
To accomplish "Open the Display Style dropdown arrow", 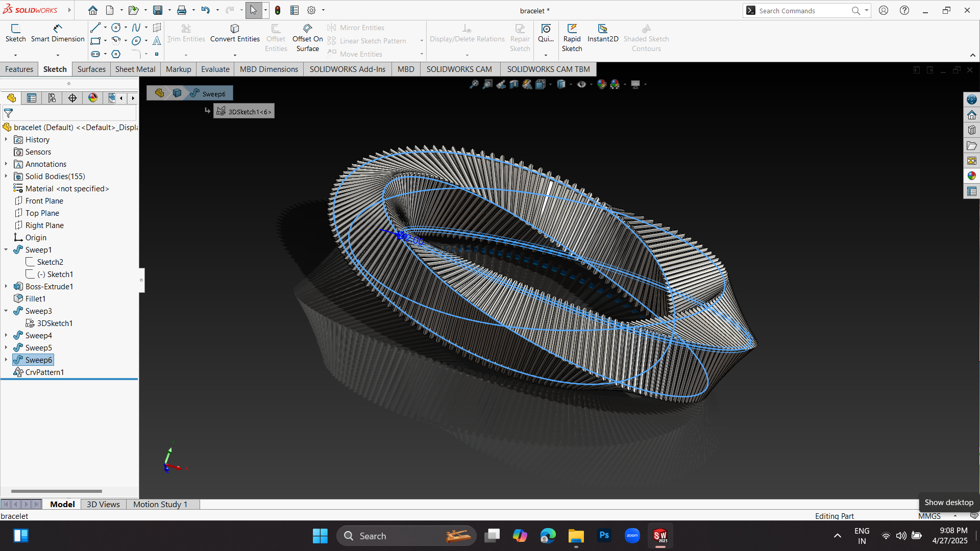I will coord(571,85).
